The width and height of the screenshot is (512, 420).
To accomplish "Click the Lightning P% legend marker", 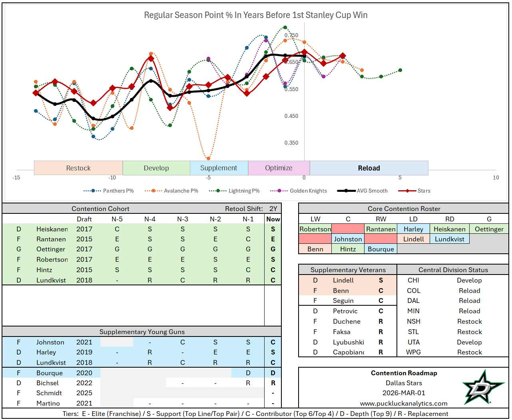I will (218, 191).
